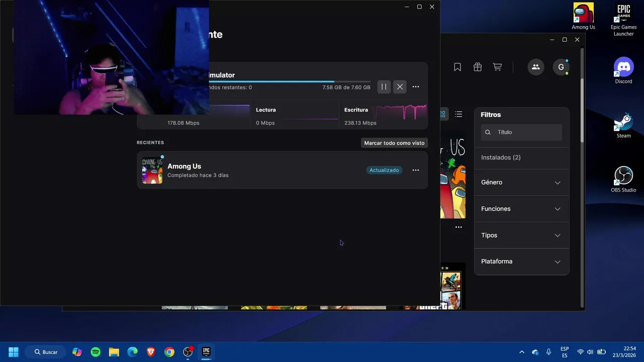The height and width of the screenshot is (362, 644).
Task: Click the download progress bar
Action: tap(289, 81)
